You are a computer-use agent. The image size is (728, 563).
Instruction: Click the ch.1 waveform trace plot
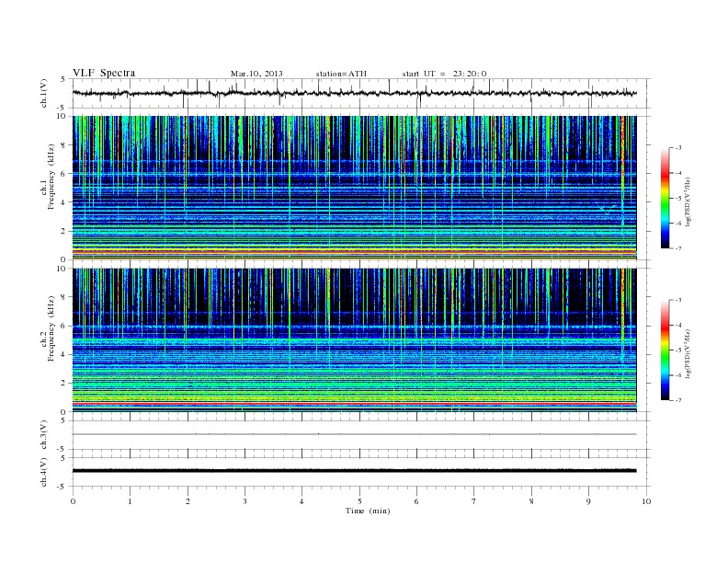pyautogui.click(x=354, y=93)
